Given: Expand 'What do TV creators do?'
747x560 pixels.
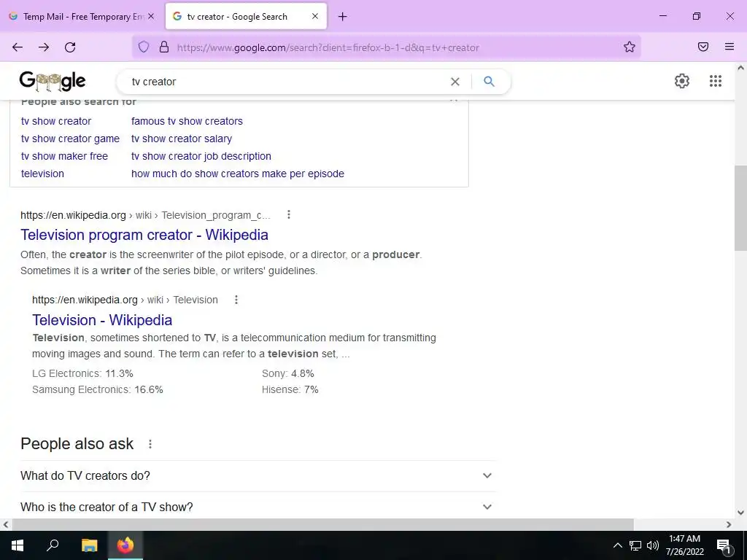Looking at the screenshot, I should pyautogui.click(x=258, y=475).
